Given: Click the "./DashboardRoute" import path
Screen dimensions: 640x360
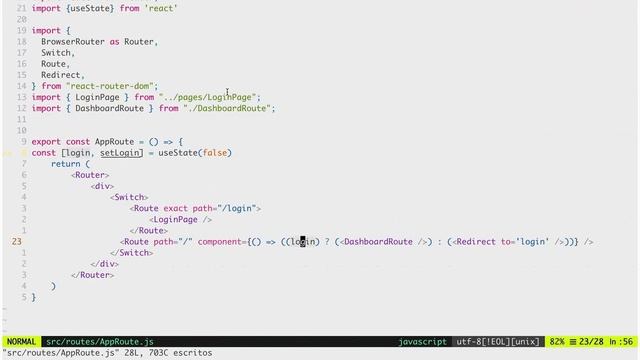Looking at the screenshot, I should pyautogui.click(x=227, y=108).
